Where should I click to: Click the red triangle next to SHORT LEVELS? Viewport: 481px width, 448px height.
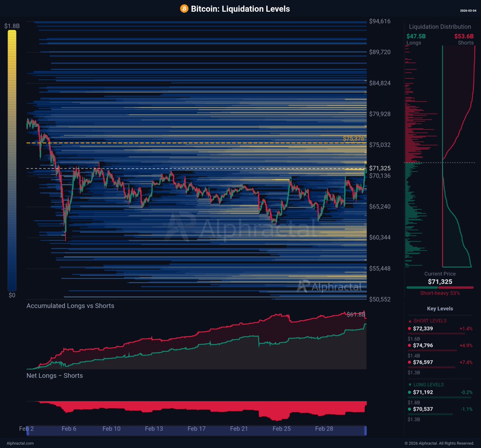[x=409, y=321]
